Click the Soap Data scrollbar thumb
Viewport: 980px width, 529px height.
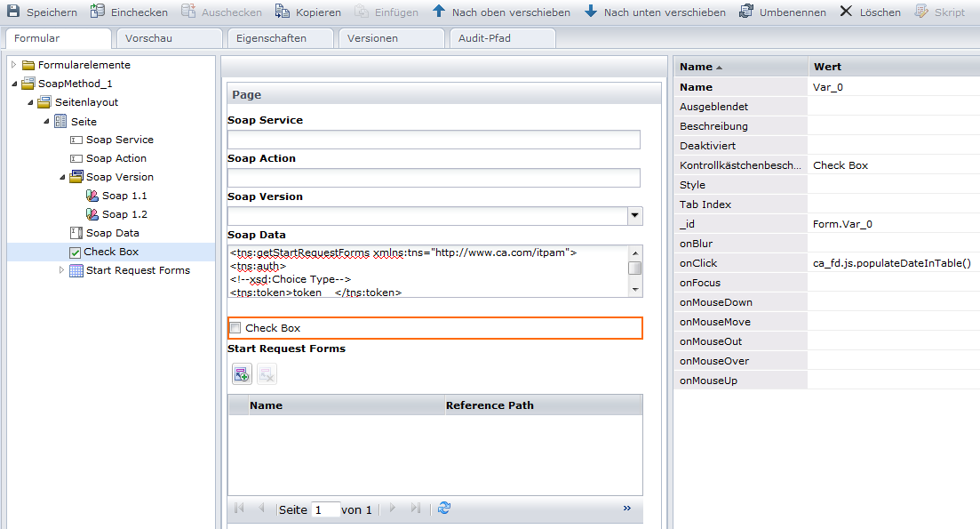(x=635, y=269)
